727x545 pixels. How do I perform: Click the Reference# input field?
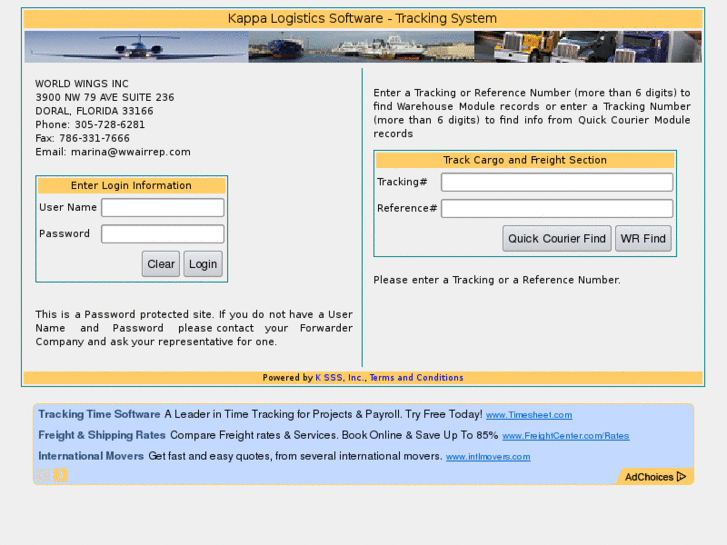pyautogui.click(x=557, y=208)
